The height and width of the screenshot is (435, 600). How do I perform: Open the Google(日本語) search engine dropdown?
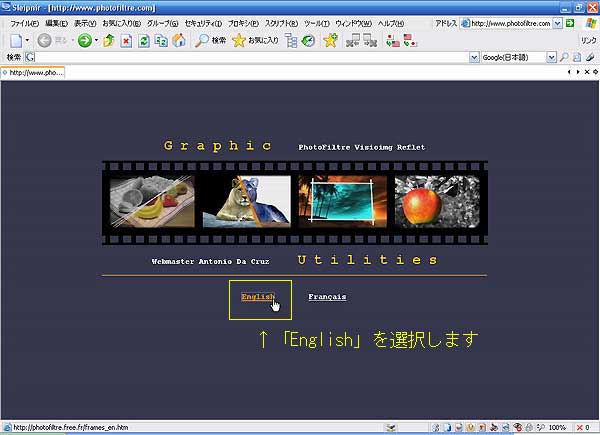[x=551, y=57]
